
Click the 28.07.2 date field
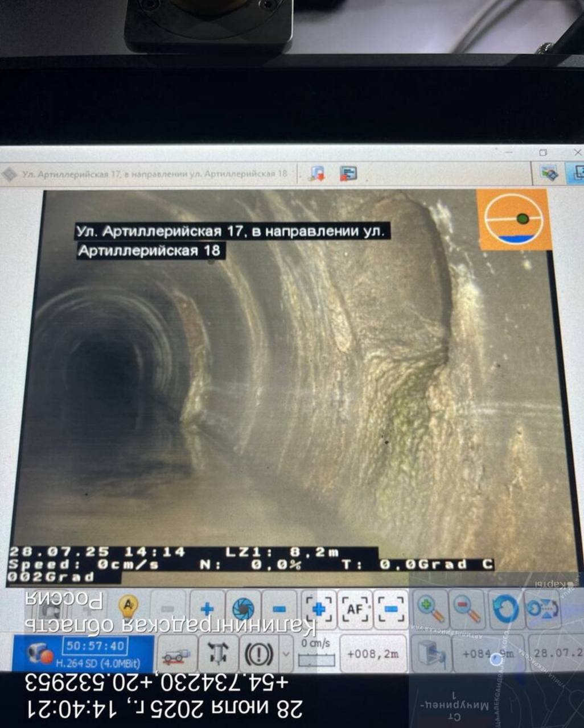tap(558, 652)
